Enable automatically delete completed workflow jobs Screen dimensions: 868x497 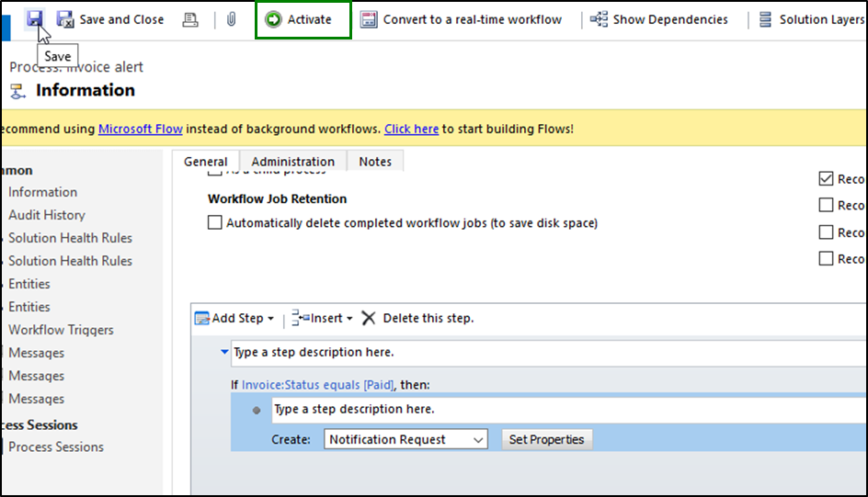click(x=215, y=222)
